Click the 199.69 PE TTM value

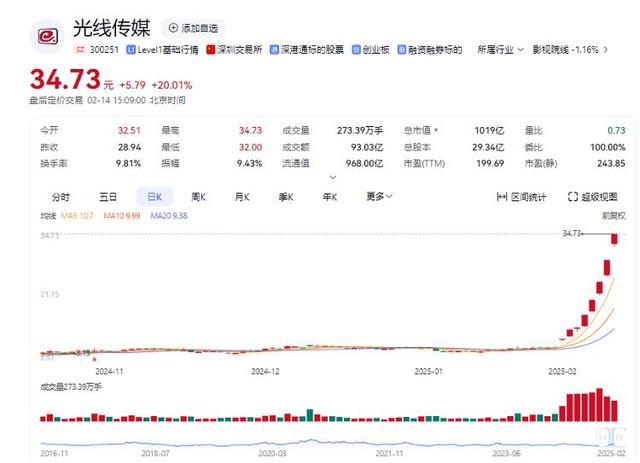tap(490, 163)
